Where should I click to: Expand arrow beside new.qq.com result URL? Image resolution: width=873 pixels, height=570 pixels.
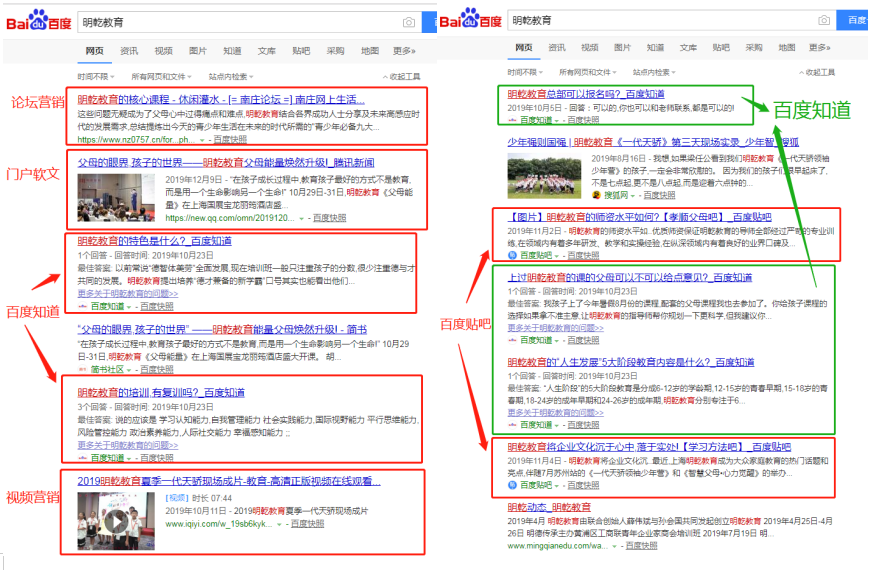(x=301, y=218)
